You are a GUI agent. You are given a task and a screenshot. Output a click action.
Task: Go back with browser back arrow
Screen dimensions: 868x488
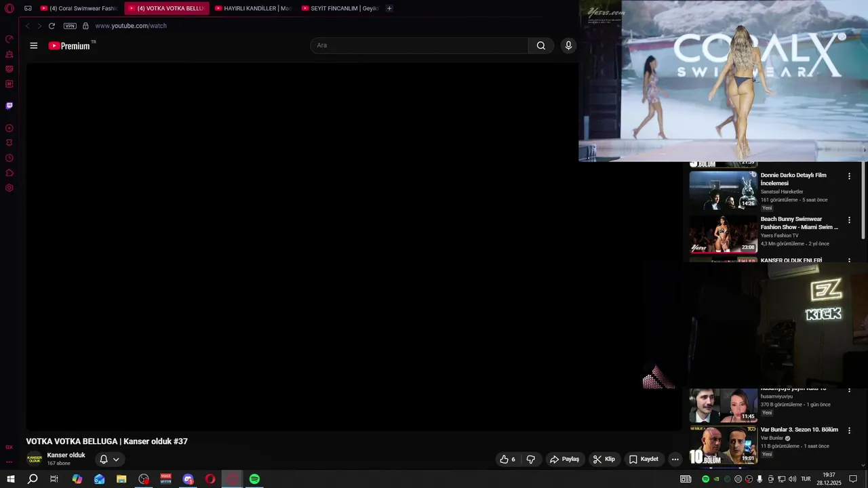[x=27, y=26]
